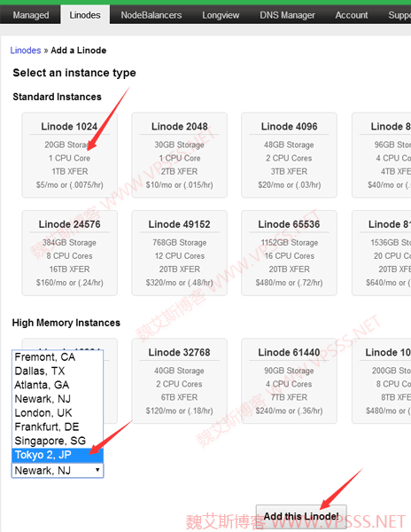Image resolution: width=411 pixels, height=532 pixels.
Task: Open the DNS Manager tab
Action: (x=287, y=15)
